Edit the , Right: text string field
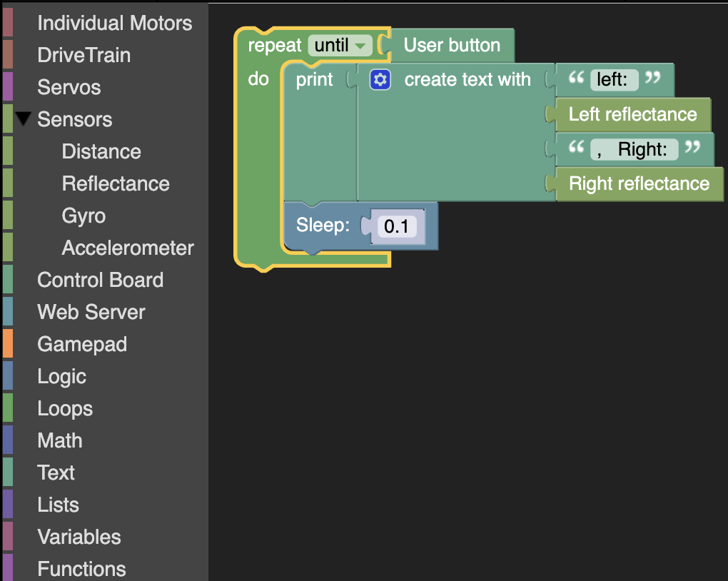 [635, 149]
